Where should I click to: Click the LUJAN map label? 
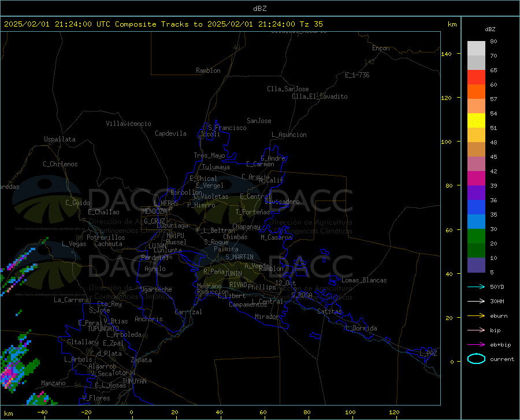tap(157, 246)
